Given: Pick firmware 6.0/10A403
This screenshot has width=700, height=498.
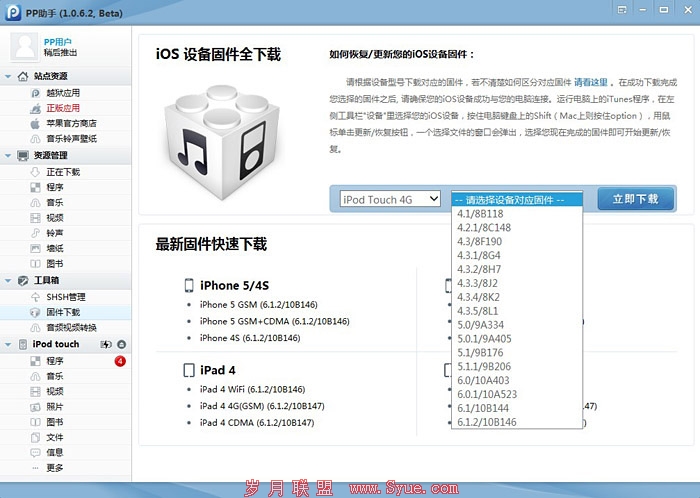Looking at the screenshot, I should pos(517,380).
